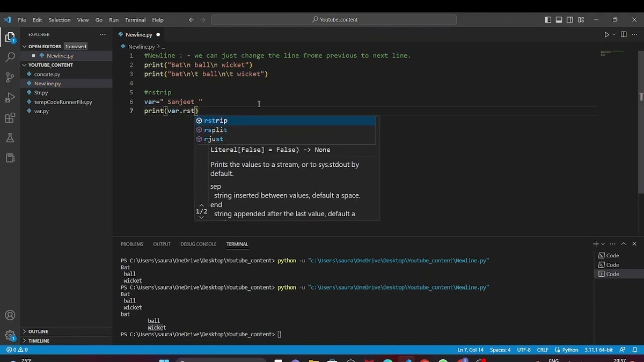
Task: Open the Terminal menu
Action: click(135, 20)
